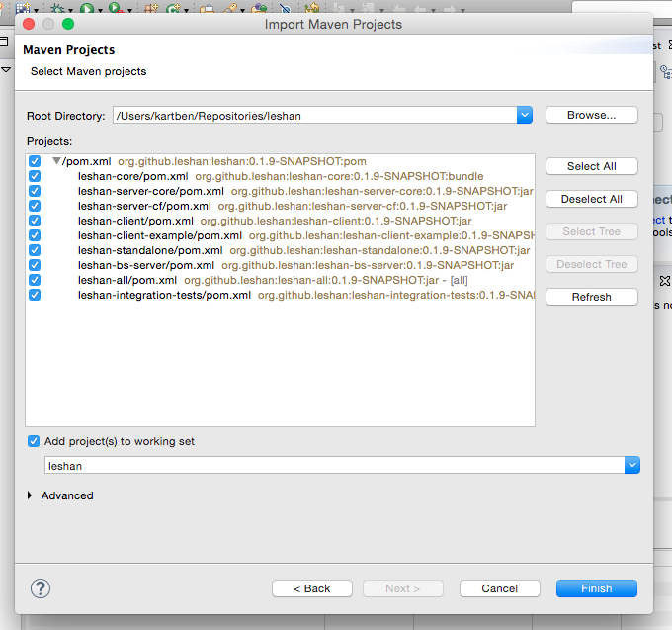This screenshot has width=672, height=630.
Task: Click the green Run icon in Eclipse toolbar
Action: coord(87,8)
